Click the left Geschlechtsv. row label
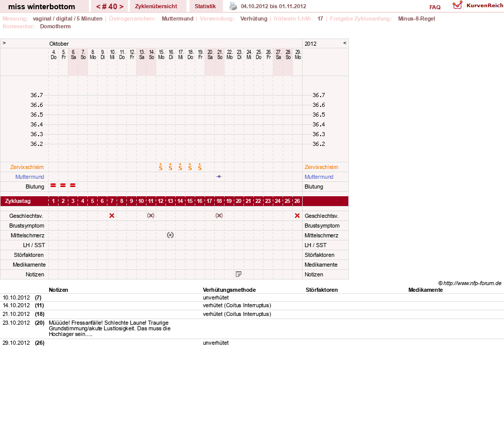 point(26,216)
